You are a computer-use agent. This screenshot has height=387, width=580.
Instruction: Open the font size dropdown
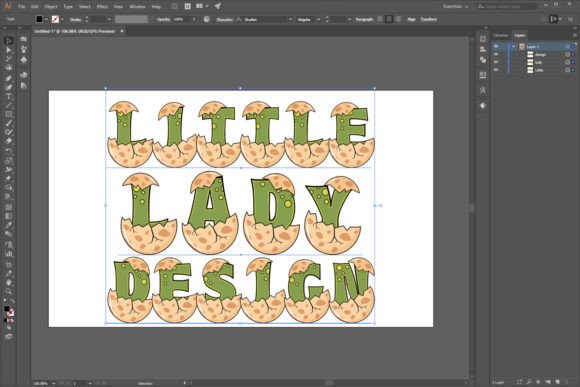pyautogui.click(x=349, y=19)
